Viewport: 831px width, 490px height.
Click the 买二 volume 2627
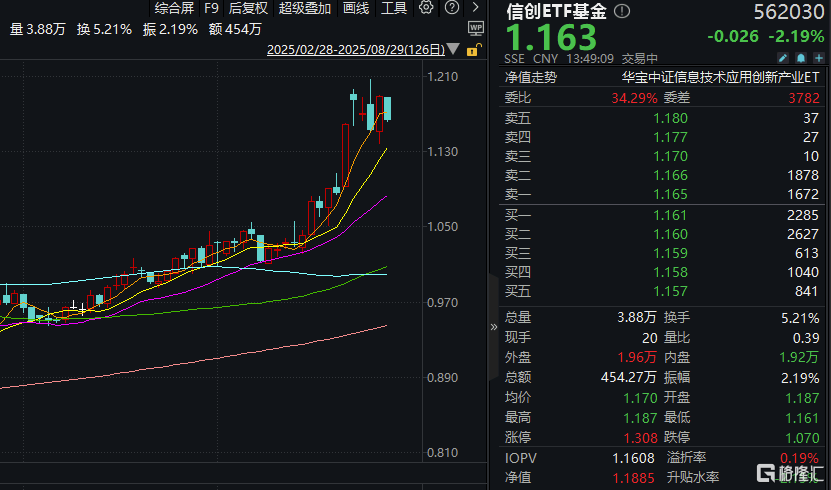coord(803,234)
